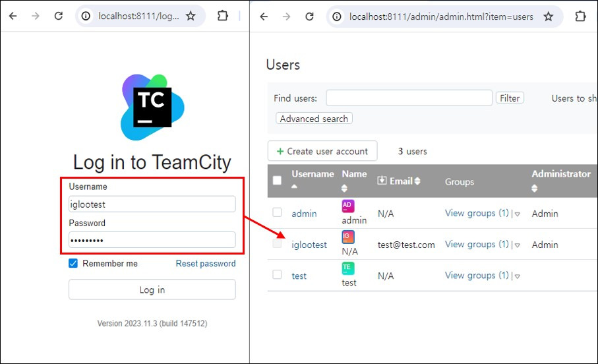Click the Name column header

[x=354, y=174]
